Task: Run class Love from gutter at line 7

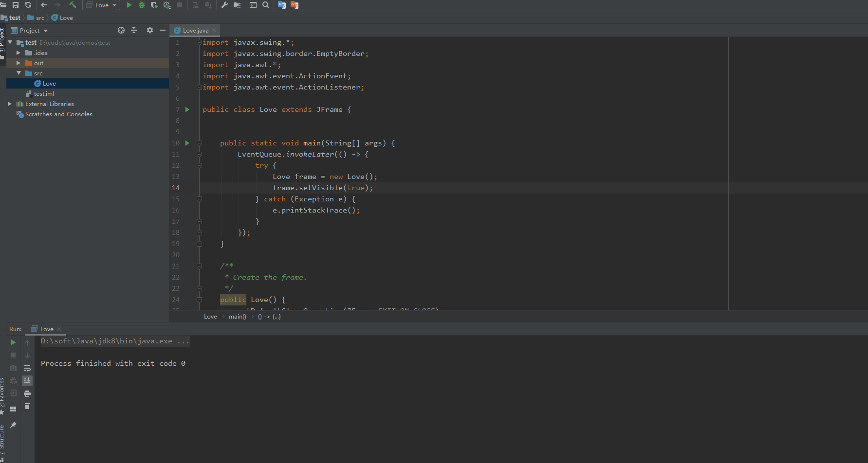Action: [x=187, y=109]
